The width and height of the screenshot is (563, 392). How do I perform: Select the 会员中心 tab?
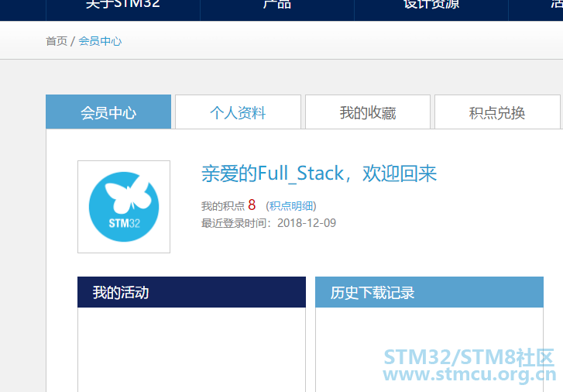(108, 112)
